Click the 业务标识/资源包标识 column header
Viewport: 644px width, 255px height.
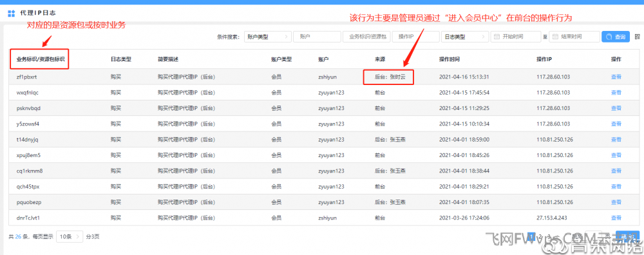tap(40, 59)
